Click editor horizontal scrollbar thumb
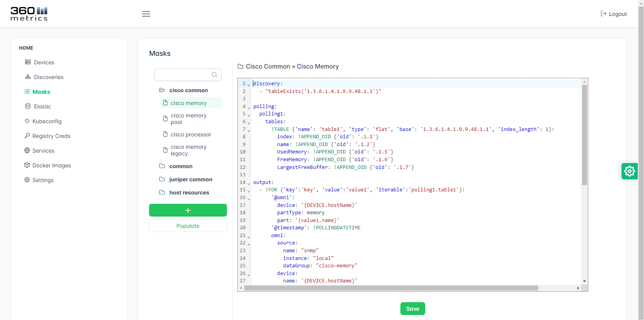Screen dimensions: 644x320 click(x=391, y=288)
